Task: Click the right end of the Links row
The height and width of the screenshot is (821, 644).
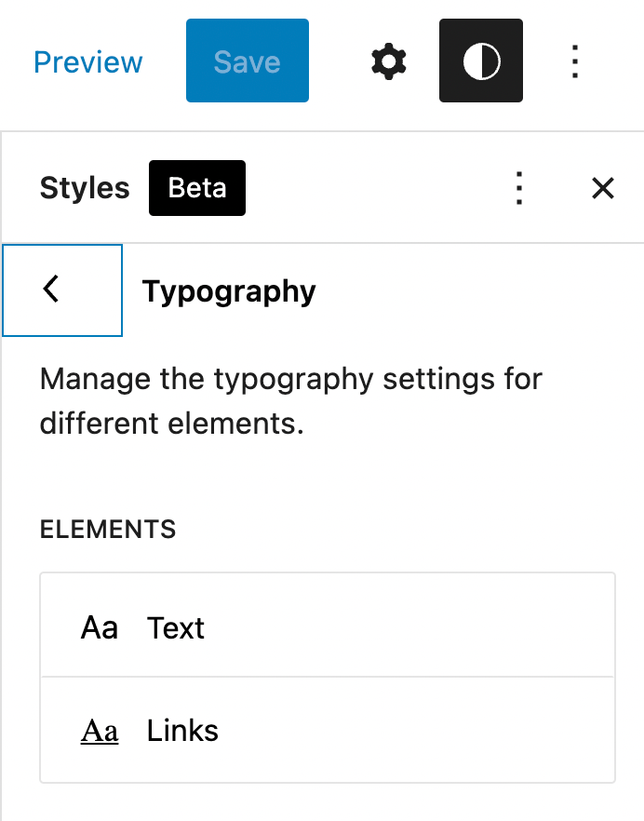Action: (577, 731)
